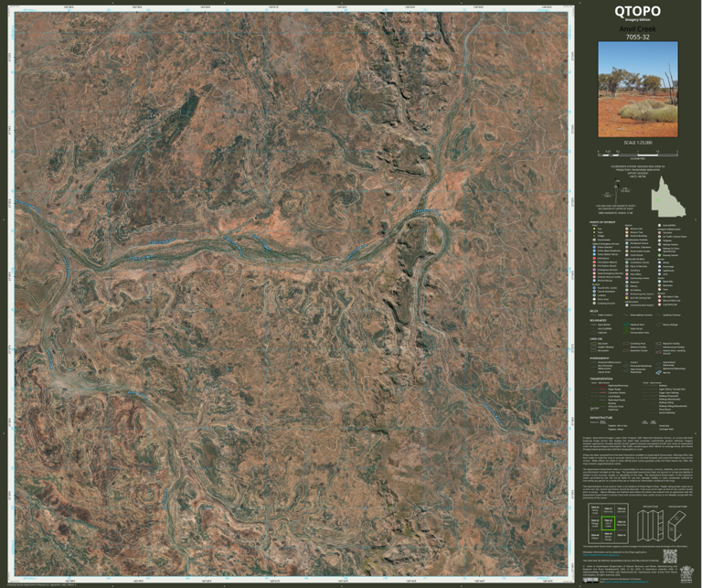The height and width of the screenshot is (588, 702).
Task: Open the Creative Commons licence link
Action: pyautogui.click(x=626, y=582)
